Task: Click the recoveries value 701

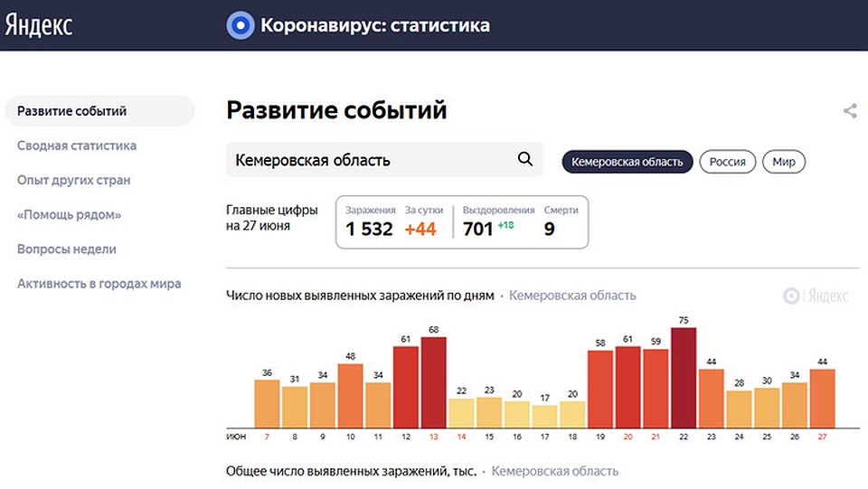Action: 477,229
